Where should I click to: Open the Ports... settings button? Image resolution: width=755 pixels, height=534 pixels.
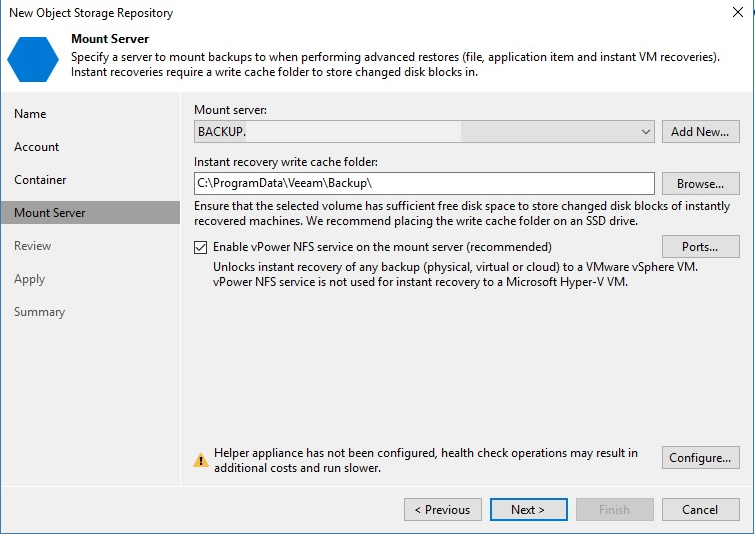pyautogui.click(x=701, y=247)
